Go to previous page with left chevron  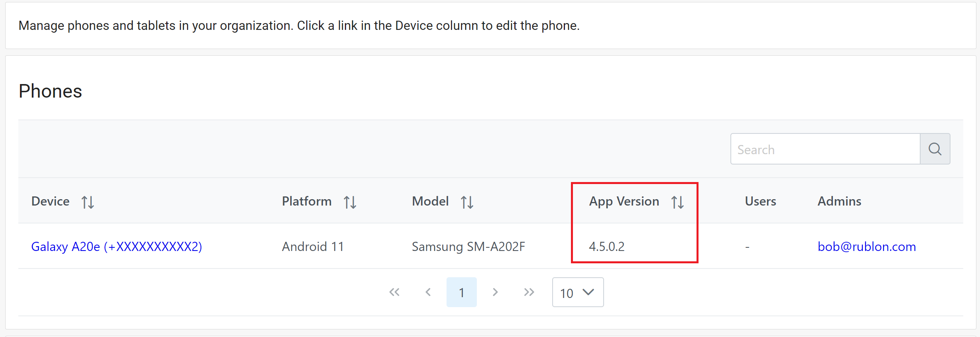(x=428, y=292)
